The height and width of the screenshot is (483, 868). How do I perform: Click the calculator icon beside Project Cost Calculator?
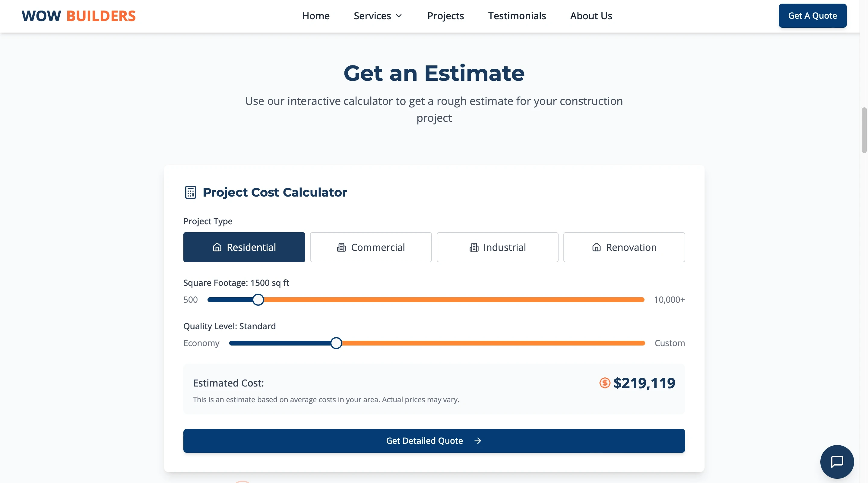pos(190,192)
